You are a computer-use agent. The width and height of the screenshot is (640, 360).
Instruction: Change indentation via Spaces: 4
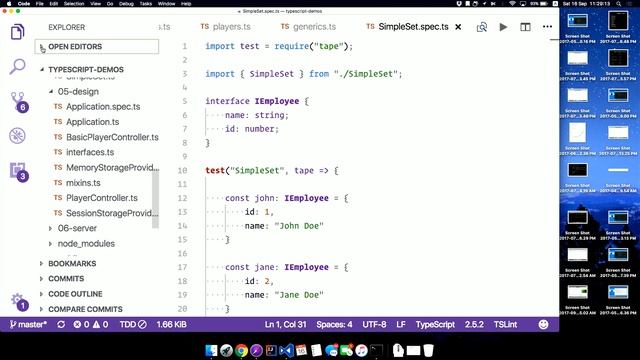[334, 324]
